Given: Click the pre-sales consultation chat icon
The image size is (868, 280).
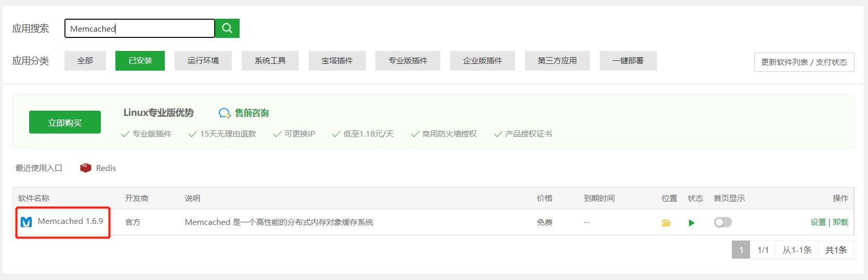Looking at the screenshot, I should tap(225, 113).
